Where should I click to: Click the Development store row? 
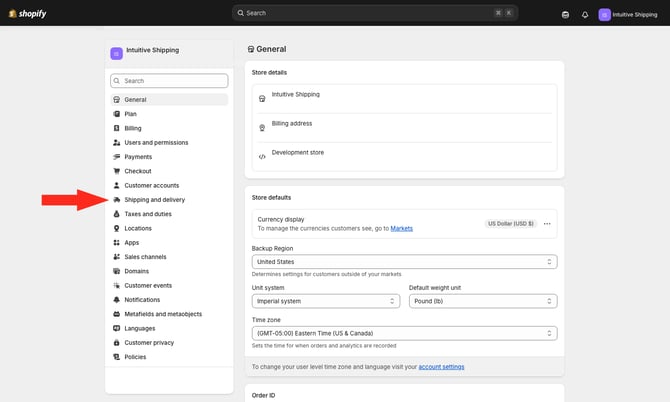point(404,157)
